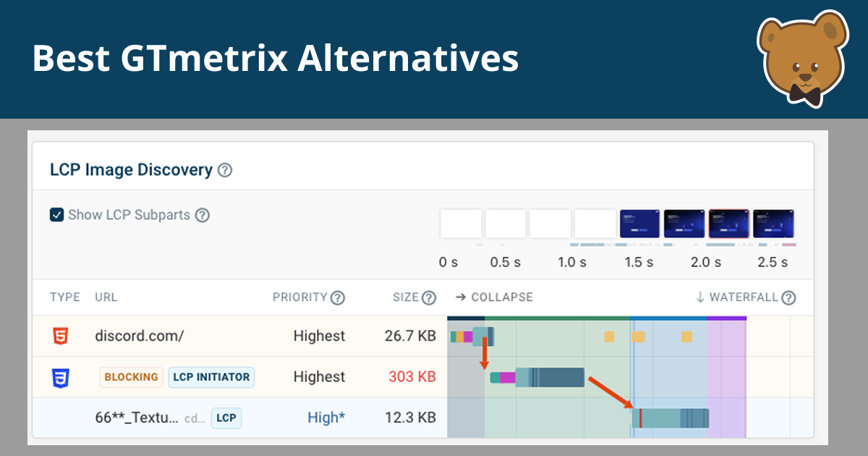Click the help icon next to SIZE
Screen dimensions: 868x456
pos(430,297)
